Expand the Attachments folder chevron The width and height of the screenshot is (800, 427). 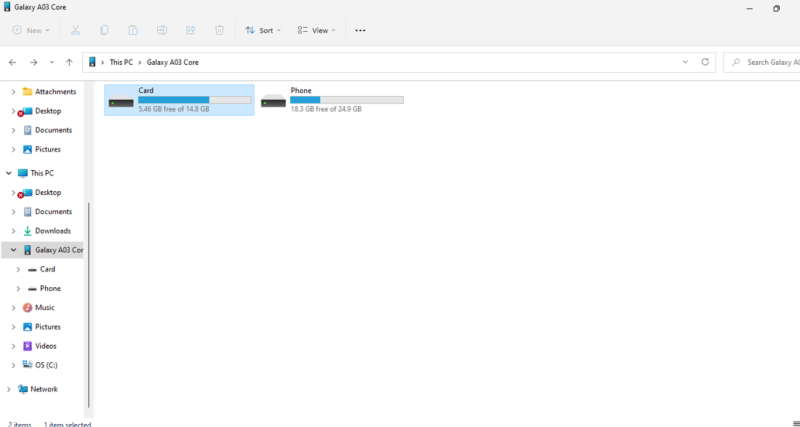click(14, 92)
